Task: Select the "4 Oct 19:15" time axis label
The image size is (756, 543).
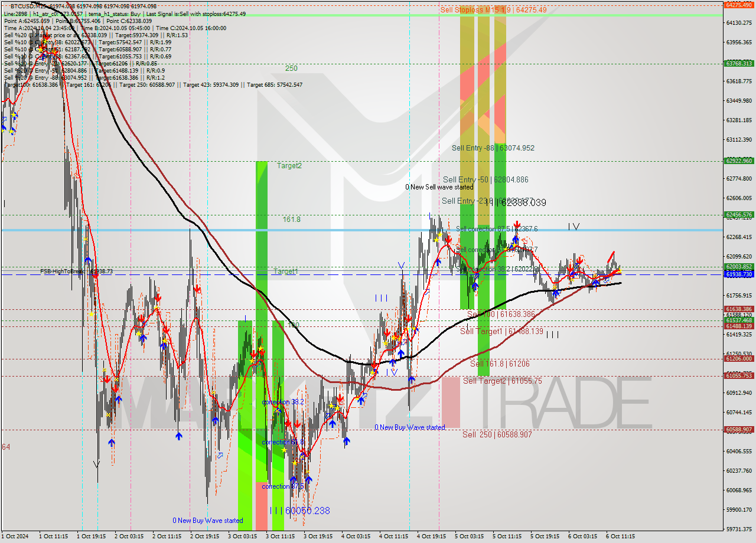Action: tap(431, 537)
